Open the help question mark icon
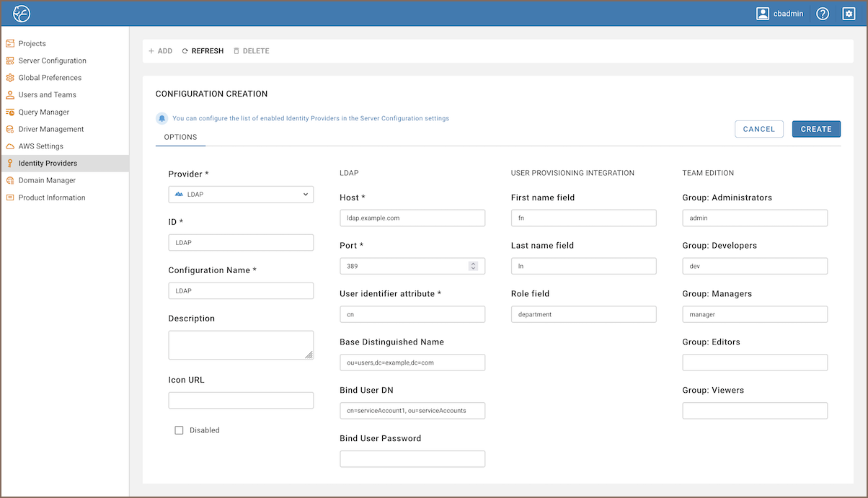 (823, 14)
